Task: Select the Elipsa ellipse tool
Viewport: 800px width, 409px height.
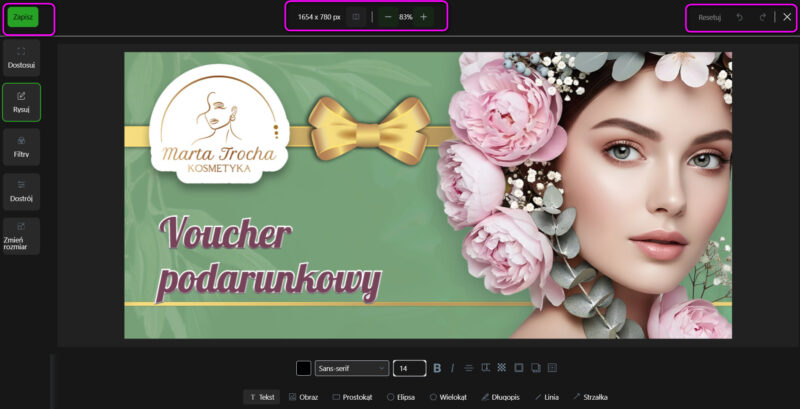Action: [401, 397]
